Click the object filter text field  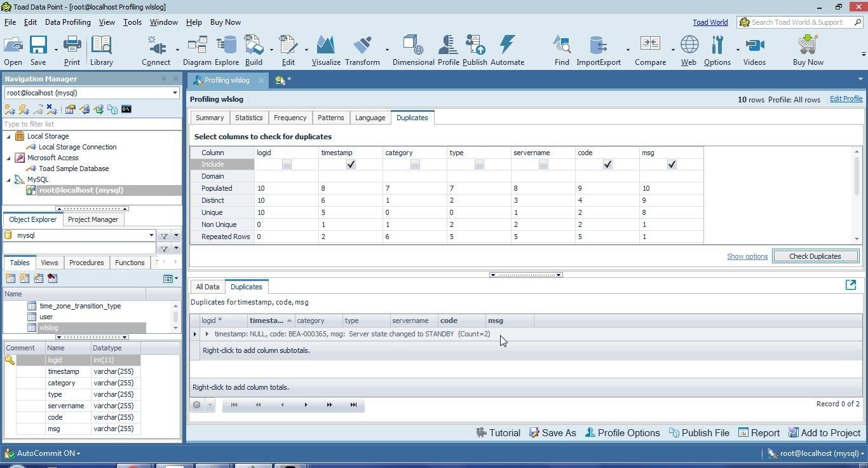(x=79, y=249)
